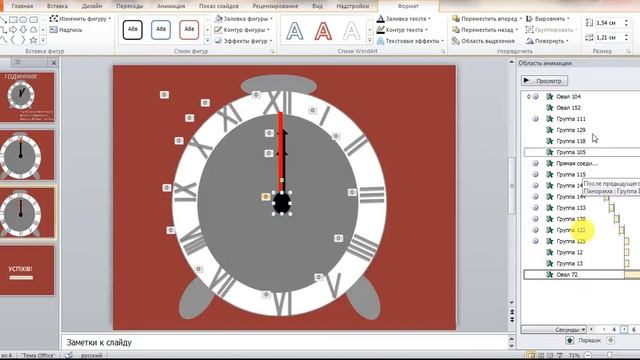
Task: Click the Просмотр preview button
Action: tap(544, 81)
